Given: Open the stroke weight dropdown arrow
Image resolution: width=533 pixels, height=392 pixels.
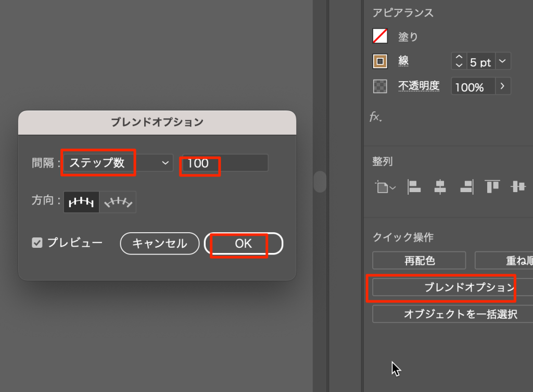Looking at the screenshot, I should [502, 62].
